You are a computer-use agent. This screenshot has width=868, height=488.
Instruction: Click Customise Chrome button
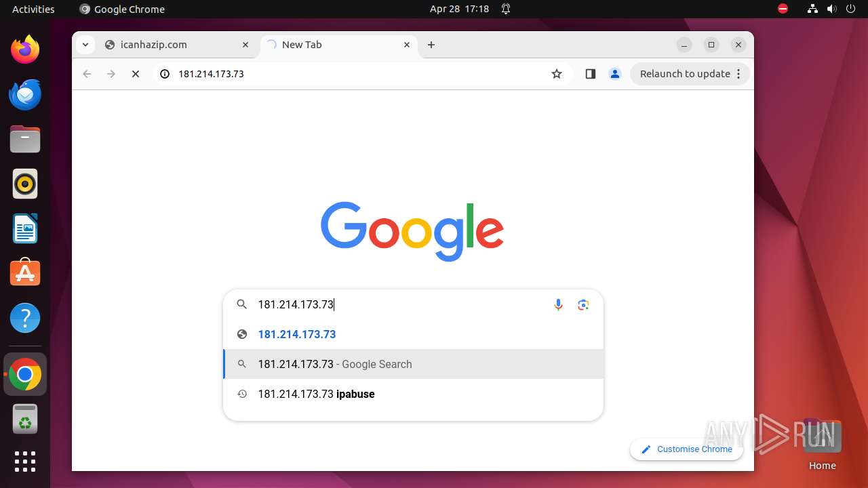pyautogui.click(x=686, y=449)
